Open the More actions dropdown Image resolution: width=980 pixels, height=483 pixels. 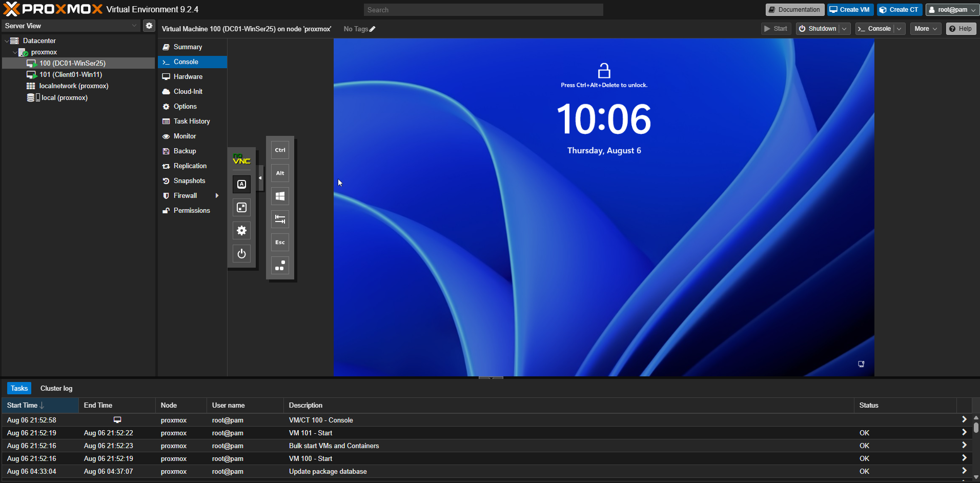click(926, 29)
